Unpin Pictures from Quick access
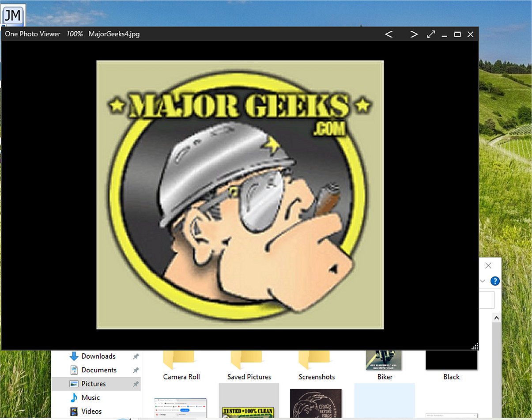 click(136, 384)
